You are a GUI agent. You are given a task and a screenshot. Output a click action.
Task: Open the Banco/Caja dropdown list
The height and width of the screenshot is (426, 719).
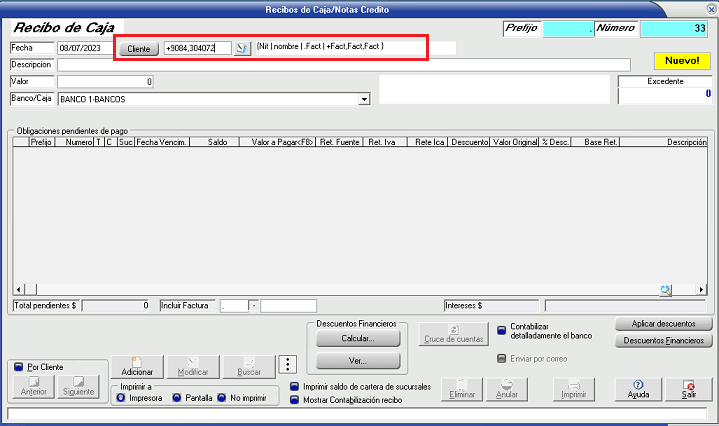pyautogui.click(x=364, y=99)
